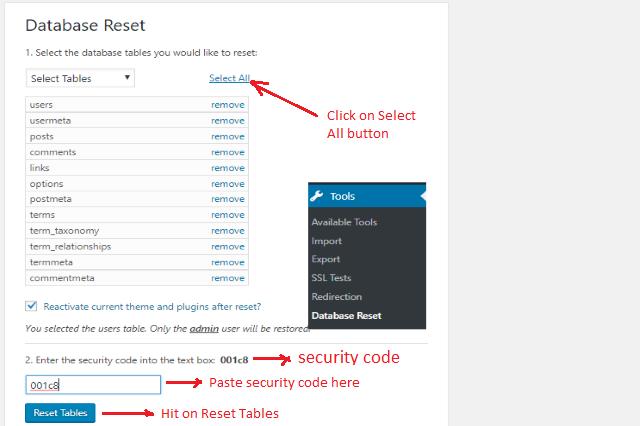Remove the terms table
640x426 pixels.
click(228, 215)
